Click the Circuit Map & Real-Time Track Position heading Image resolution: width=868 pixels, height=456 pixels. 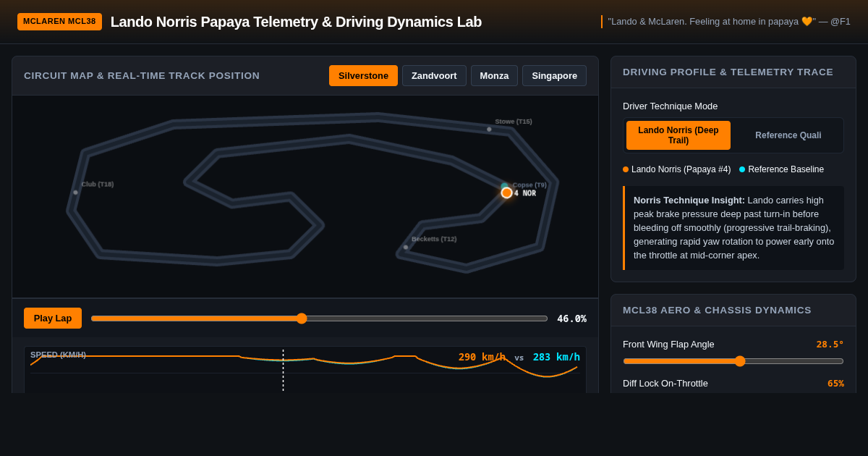[x=142, y=76]
